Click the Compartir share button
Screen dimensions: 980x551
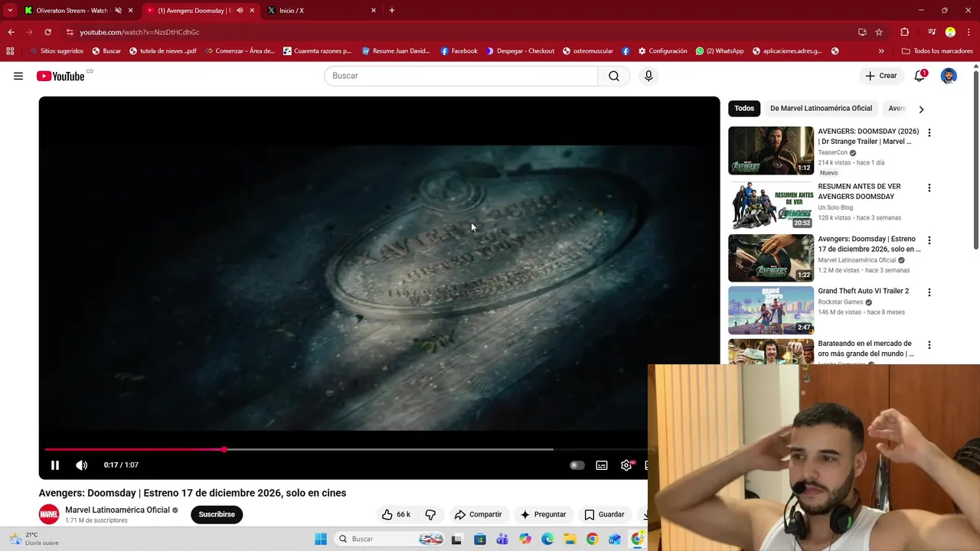tap(478, 514)
